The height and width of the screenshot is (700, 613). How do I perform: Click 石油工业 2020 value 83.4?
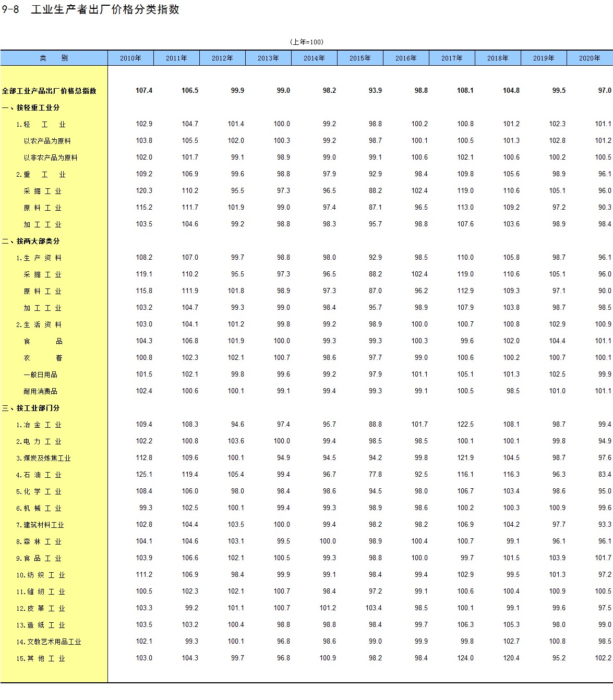(x=605, y=475)
